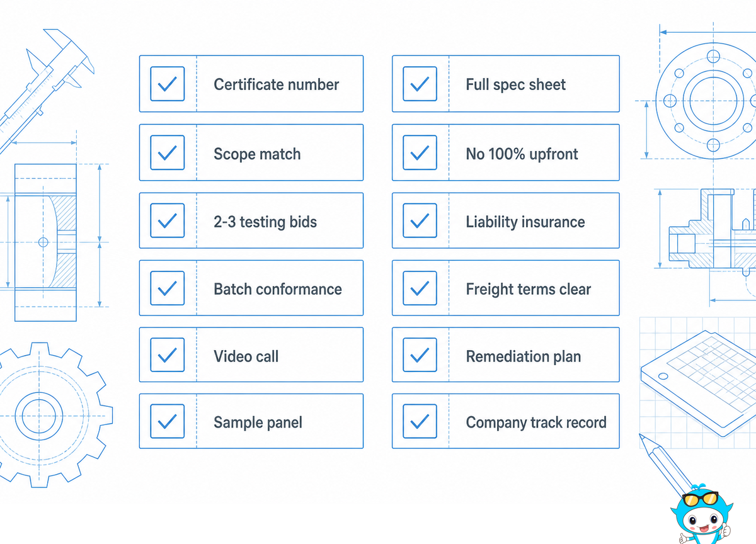Toggle the Remediation plan checkbox
This screenshot has width=756, height=544.
click(x=420, y=355)
